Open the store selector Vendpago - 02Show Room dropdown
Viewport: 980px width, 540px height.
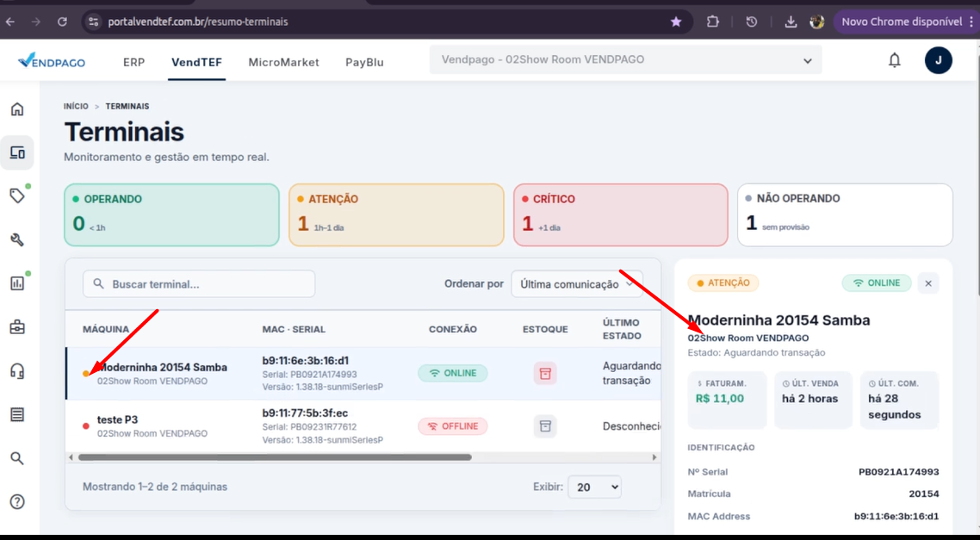(x=625, y=60)
